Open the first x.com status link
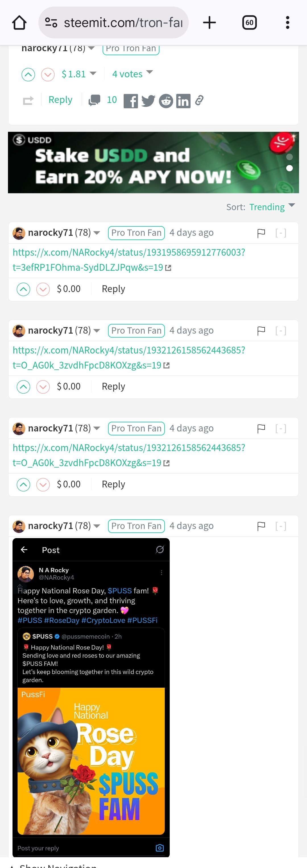The height and width of the screenshot is (868, 307). tap(128, 252)
